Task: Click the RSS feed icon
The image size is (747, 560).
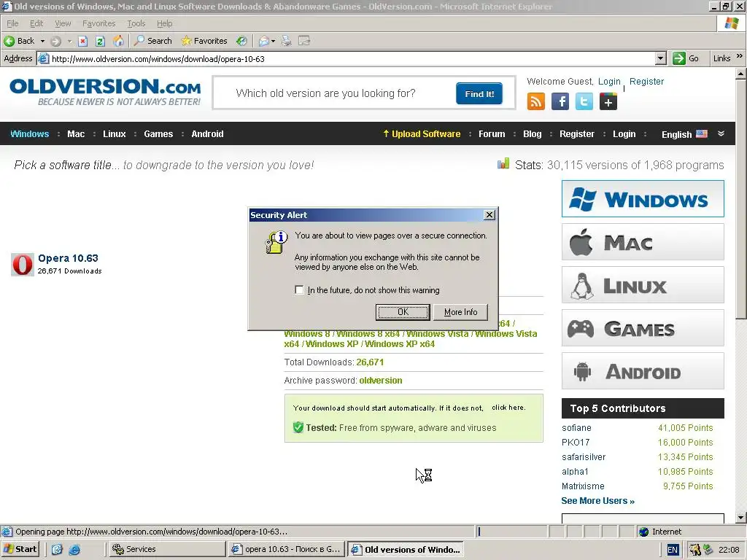Action: 536,101
